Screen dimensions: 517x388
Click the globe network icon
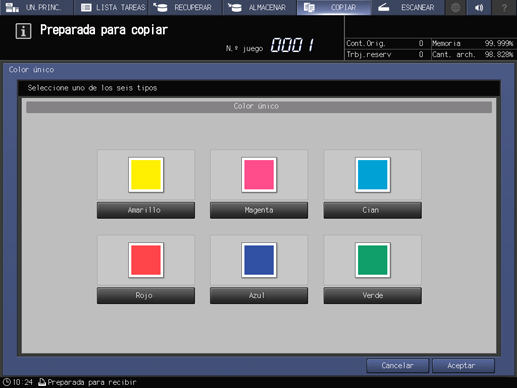(456, 7)
